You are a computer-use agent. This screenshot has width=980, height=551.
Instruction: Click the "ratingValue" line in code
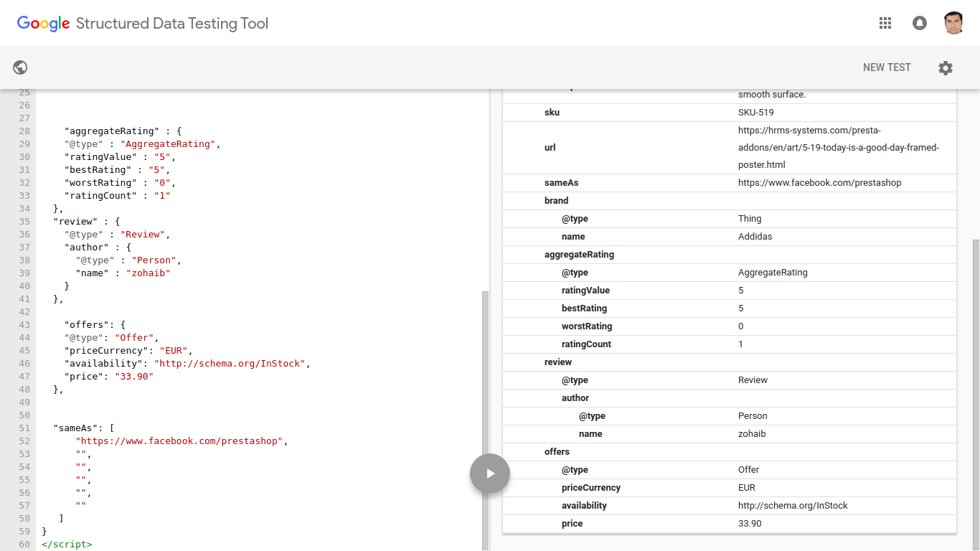[x=120, y=157]
